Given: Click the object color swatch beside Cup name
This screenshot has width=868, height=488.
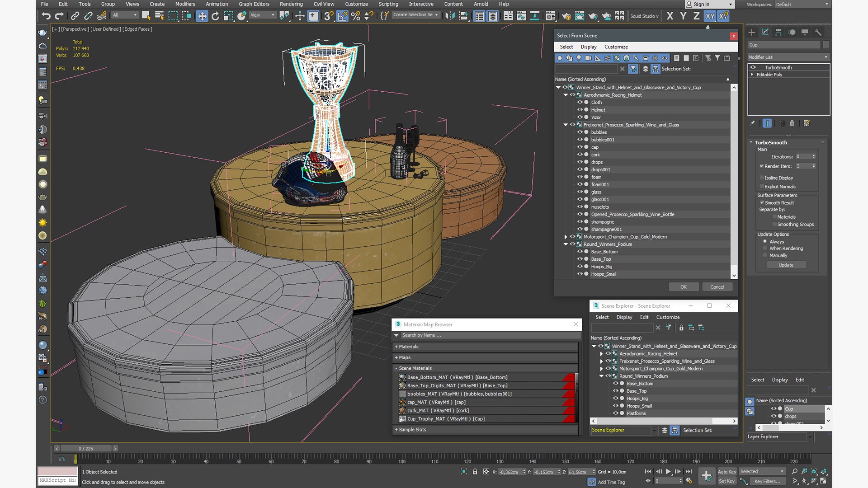Looking at the screenshot, I should tap(826, 45).
